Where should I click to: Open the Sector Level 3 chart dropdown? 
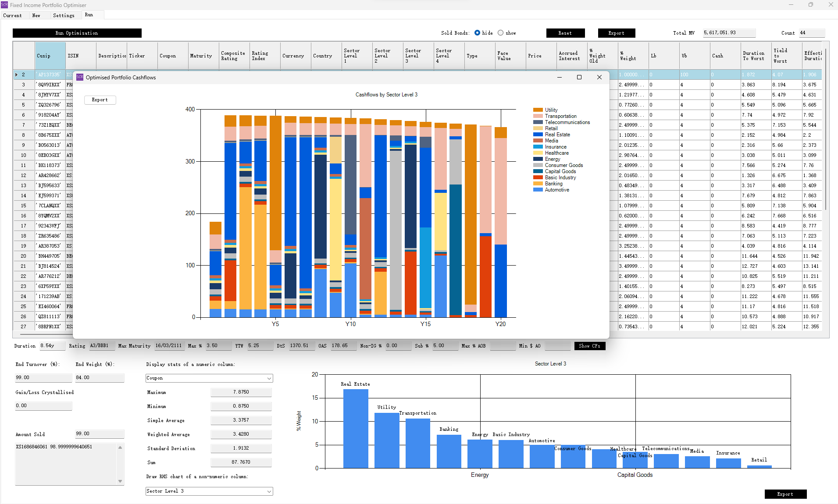pos(269,491)
